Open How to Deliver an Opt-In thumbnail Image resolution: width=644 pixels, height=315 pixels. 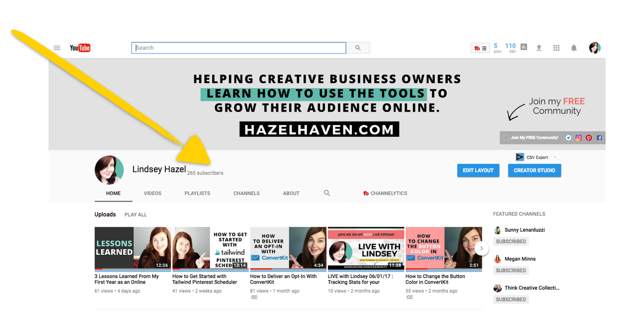click(288, 248)
